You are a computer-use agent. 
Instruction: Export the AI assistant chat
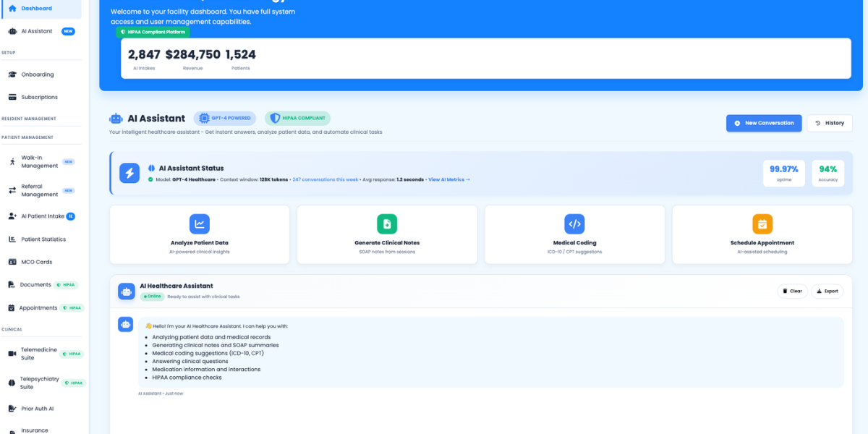coord(827,291)
